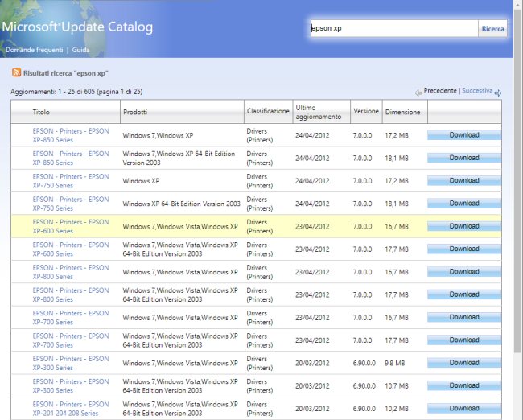
Task: Download XP-750 Series 17,2 MB driver
Action: pos(464,180)
